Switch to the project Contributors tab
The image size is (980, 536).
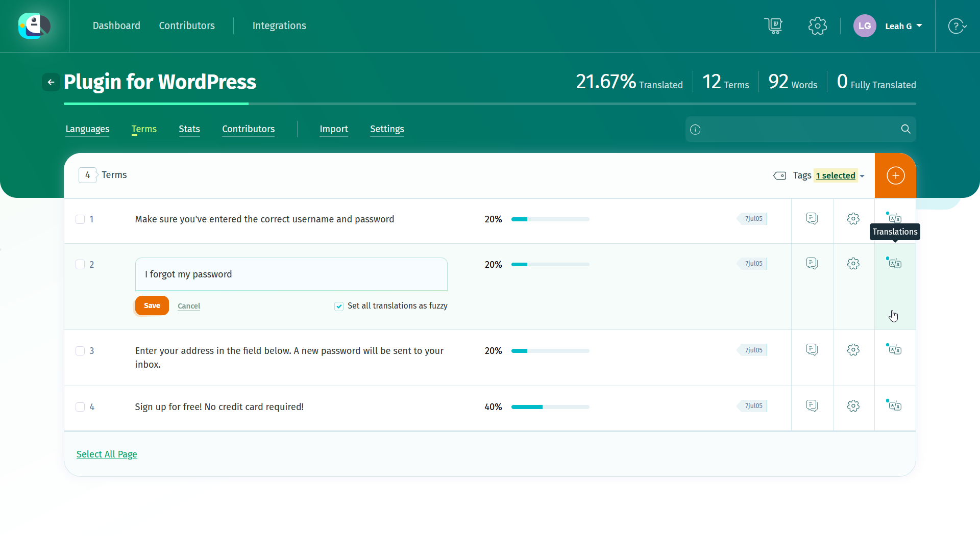pos(249,129)
